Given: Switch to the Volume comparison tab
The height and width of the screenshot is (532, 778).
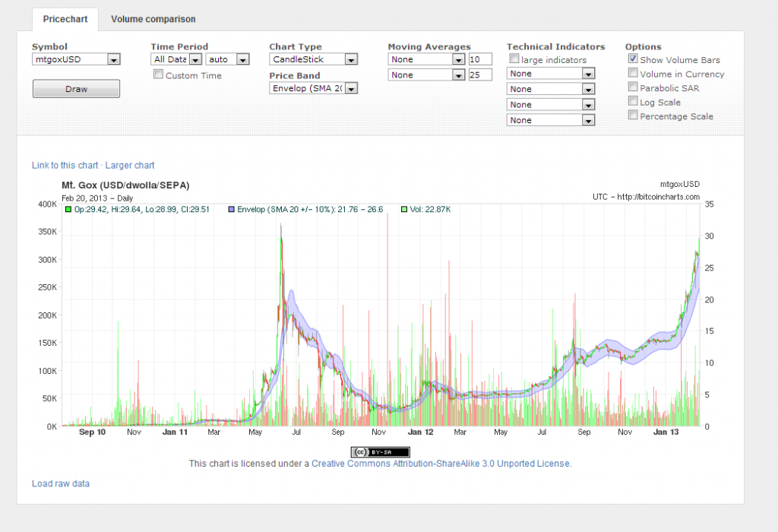Looking at the screenshot, I should [153, 19].
